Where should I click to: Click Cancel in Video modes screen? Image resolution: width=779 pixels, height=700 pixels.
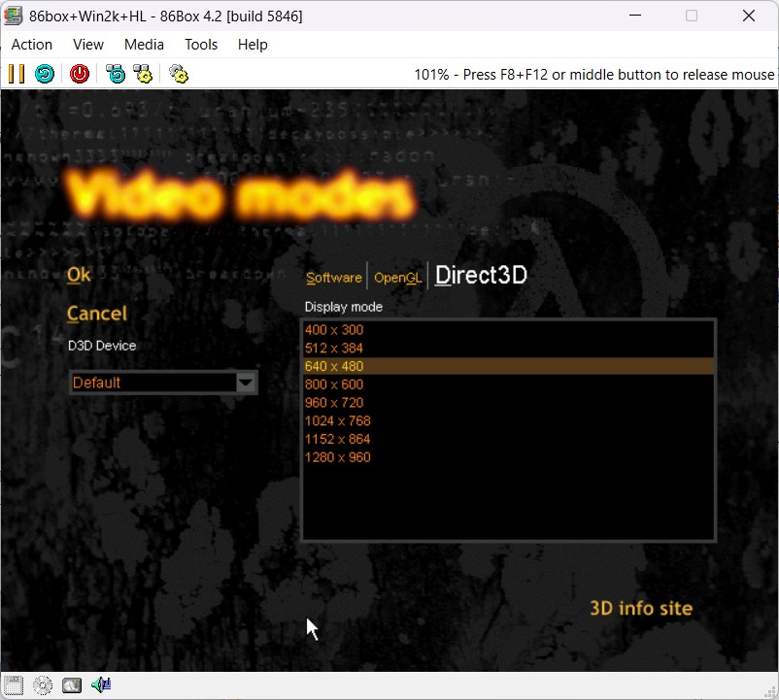click(97, 314)
